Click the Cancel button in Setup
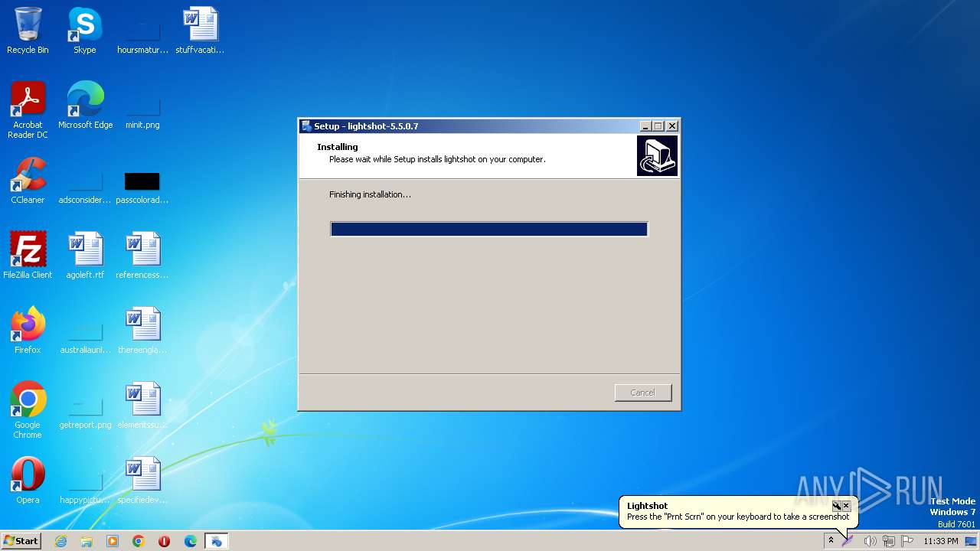Screen dimensions: 980x551 coord(643,393)
